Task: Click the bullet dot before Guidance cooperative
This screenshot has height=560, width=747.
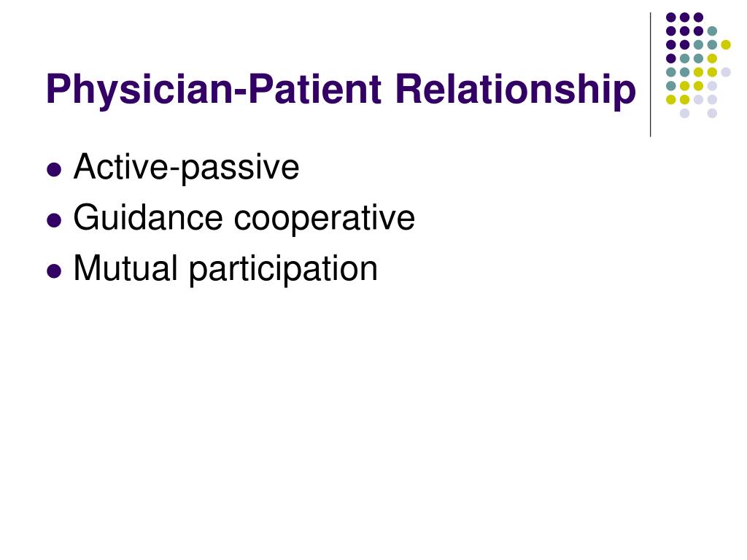Action: pos(54,220)
